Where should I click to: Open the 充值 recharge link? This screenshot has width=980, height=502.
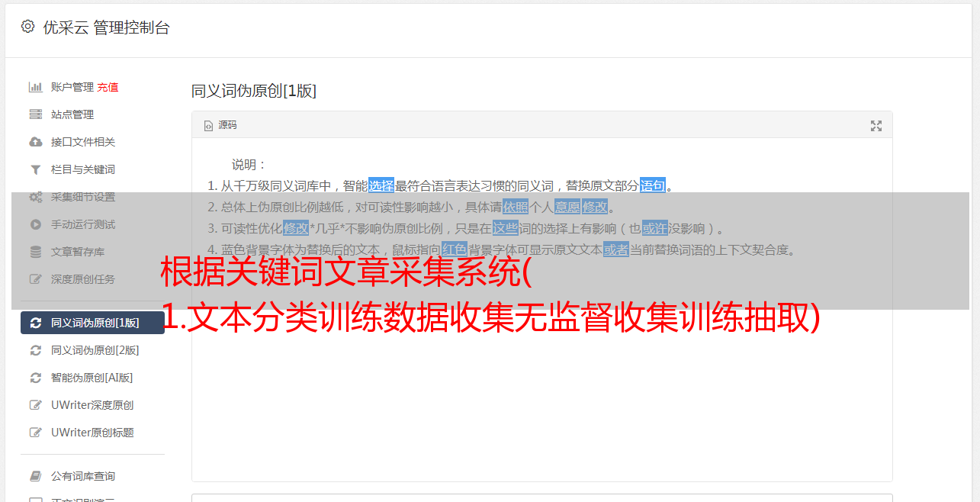[108, 87]
